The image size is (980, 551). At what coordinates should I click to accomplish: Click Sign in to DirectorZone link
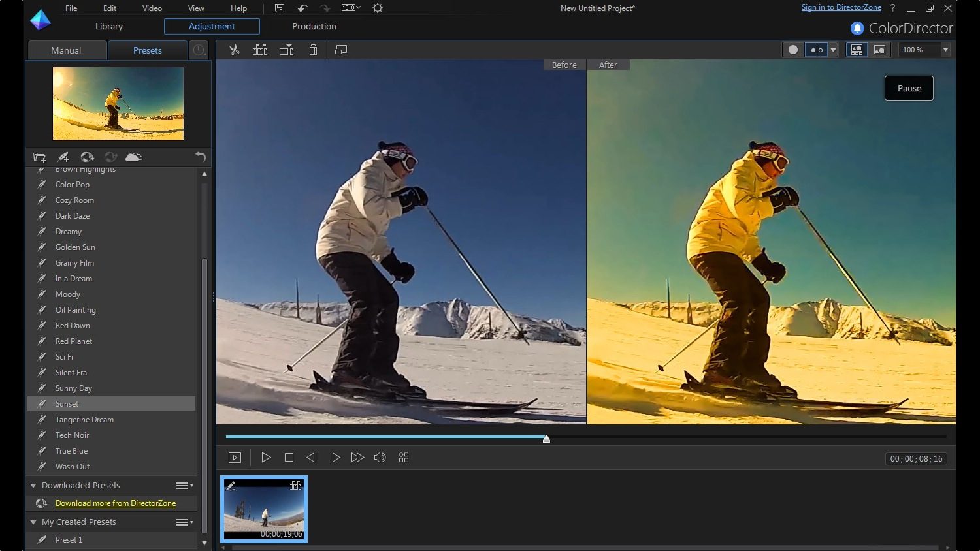(x=841, y=7)
